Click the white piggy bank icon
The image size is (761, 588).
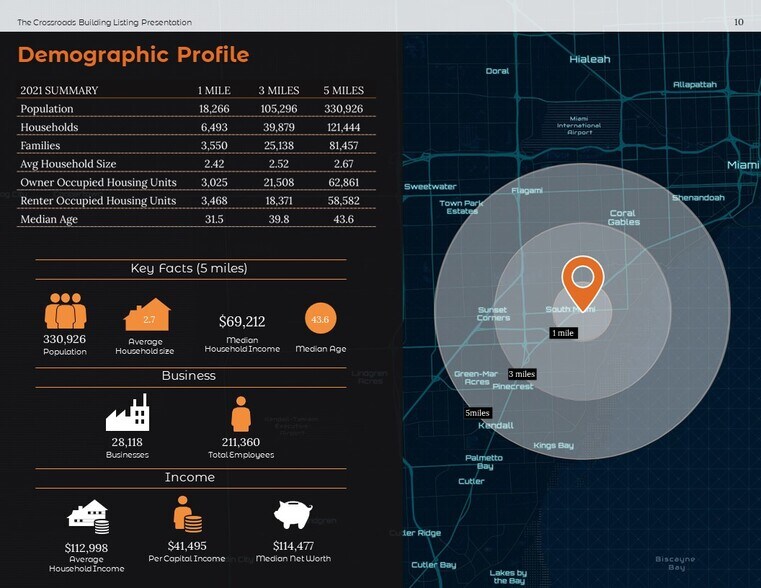coord(294,514)
